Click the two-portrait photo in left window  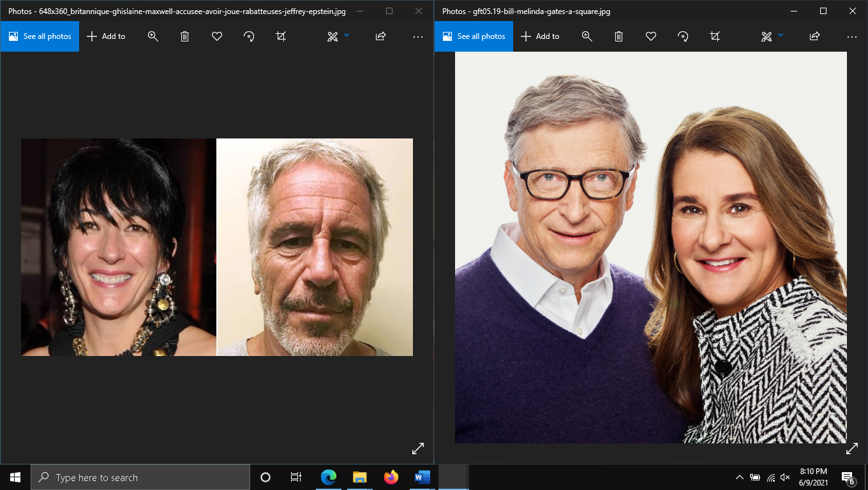coord(217,247)
